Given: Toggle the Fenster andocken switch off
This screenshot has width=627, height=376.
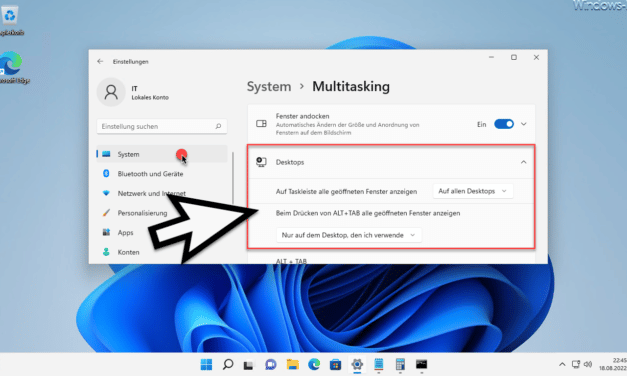Looking at the screenshot, I should pos(503,124).
